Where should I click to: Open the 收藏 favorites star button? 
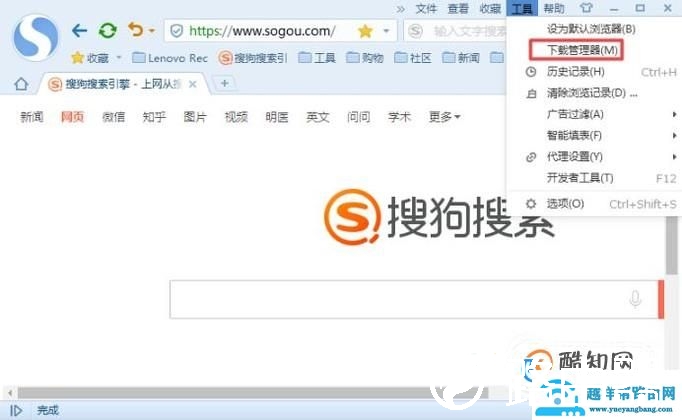tap(90, 58)
